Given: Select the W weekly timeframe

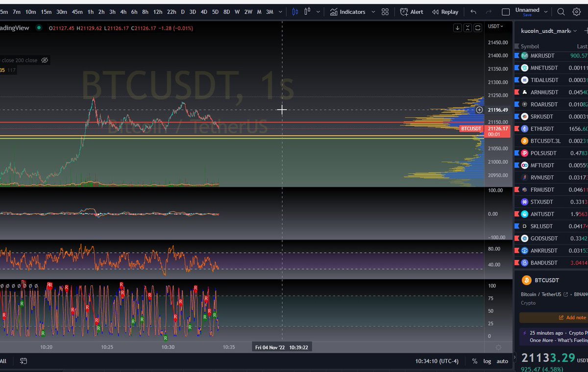Looking at the screenshot, I should click(x=237, y=12).
